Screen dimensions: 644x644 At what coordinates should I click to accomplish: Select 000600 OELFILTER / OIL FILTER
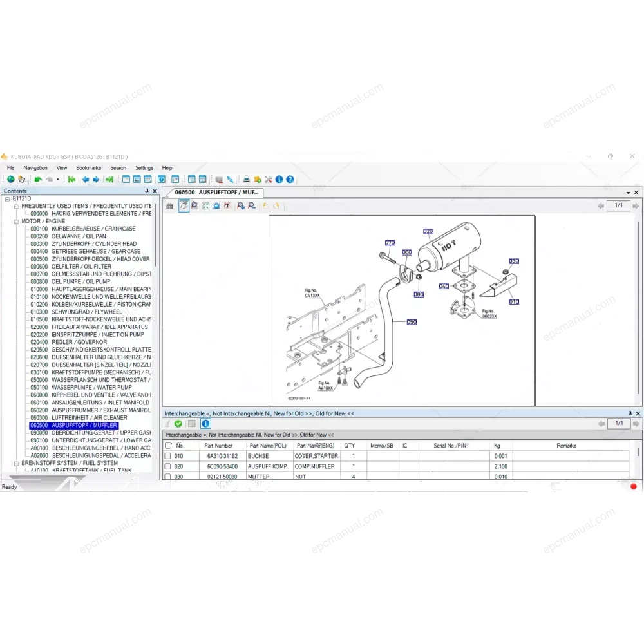point(71,267)
